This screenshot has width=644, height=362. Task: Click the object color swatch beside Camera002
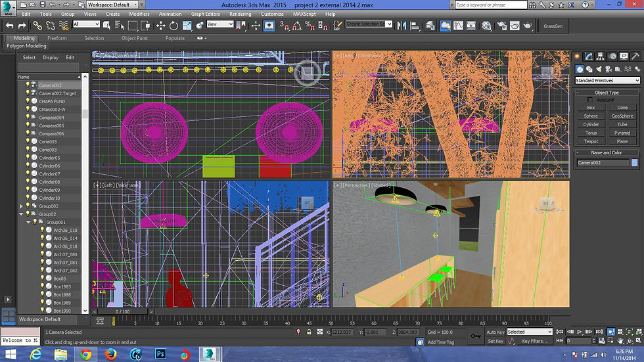[x=634, y=163]
